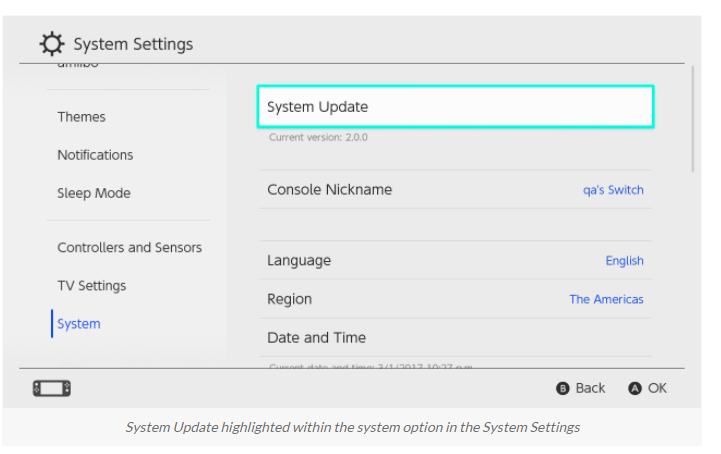The image size is (721, 454).
Task: Open the Console Nickname setting
Action: pos(455,190)
